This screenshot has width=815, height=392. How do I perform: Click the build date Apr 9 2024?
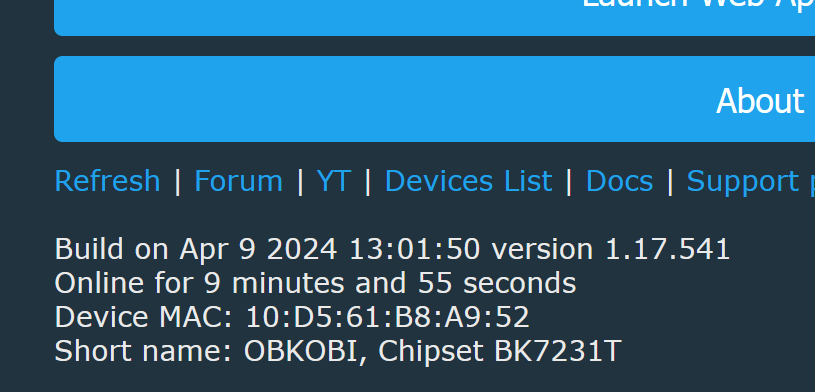258,249
